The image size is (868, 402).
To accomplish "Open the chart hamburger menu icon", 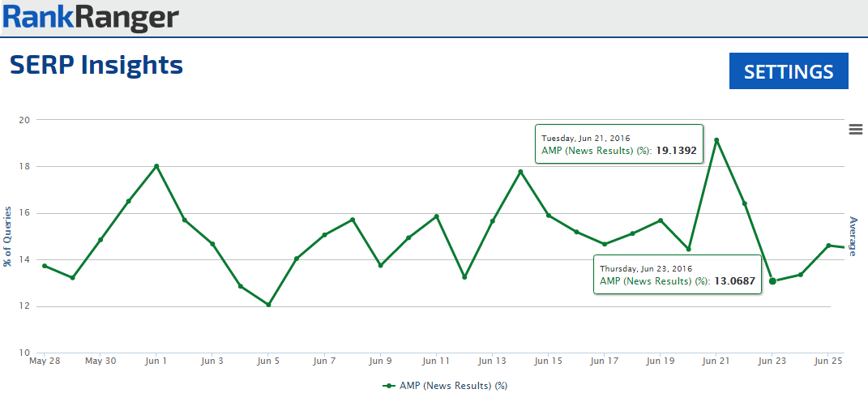I will pyautogui.click(x=855, y=129).
